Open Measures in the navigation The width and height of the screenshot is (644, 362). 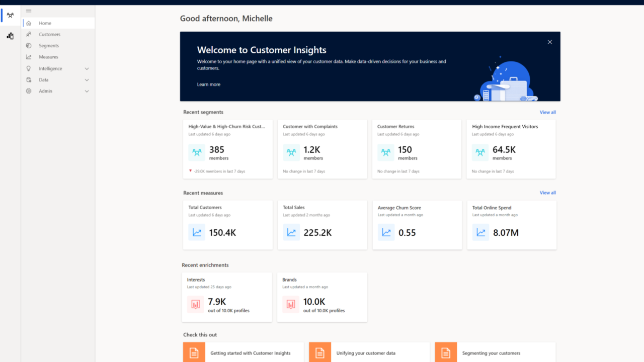58,57
